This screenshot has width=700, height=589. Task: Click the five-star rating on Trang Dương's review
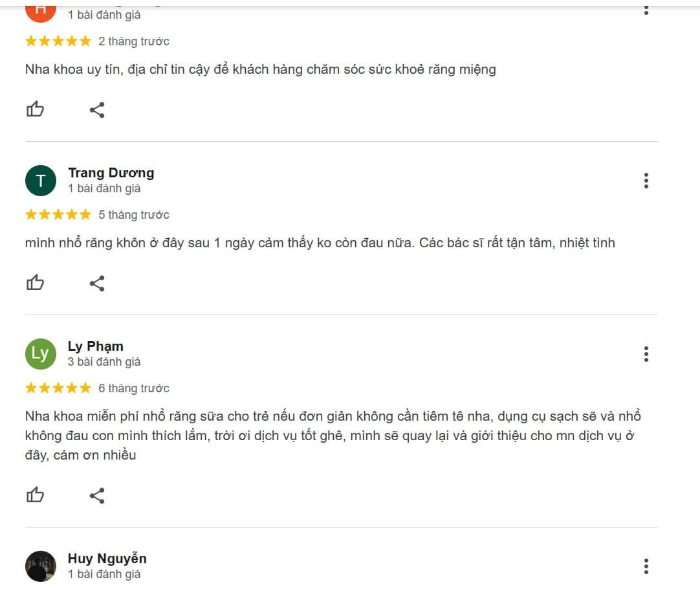coord(58,214)
